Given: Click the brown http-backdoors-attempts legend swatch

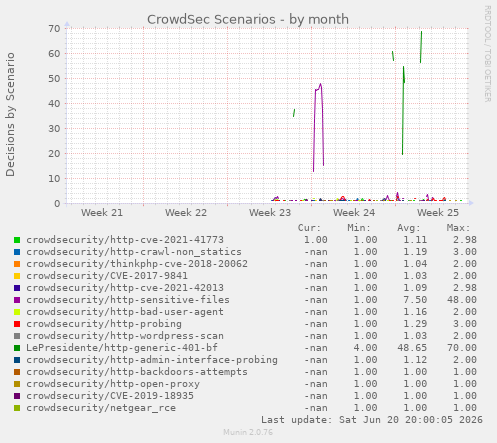Looking at the screenshot, I should point(17,372).
